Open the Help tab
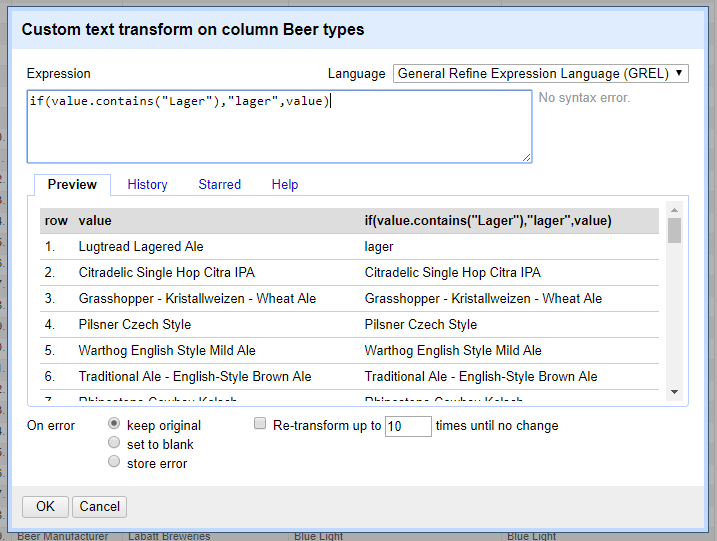Screen dimensions: 717x541 point(284,184)
